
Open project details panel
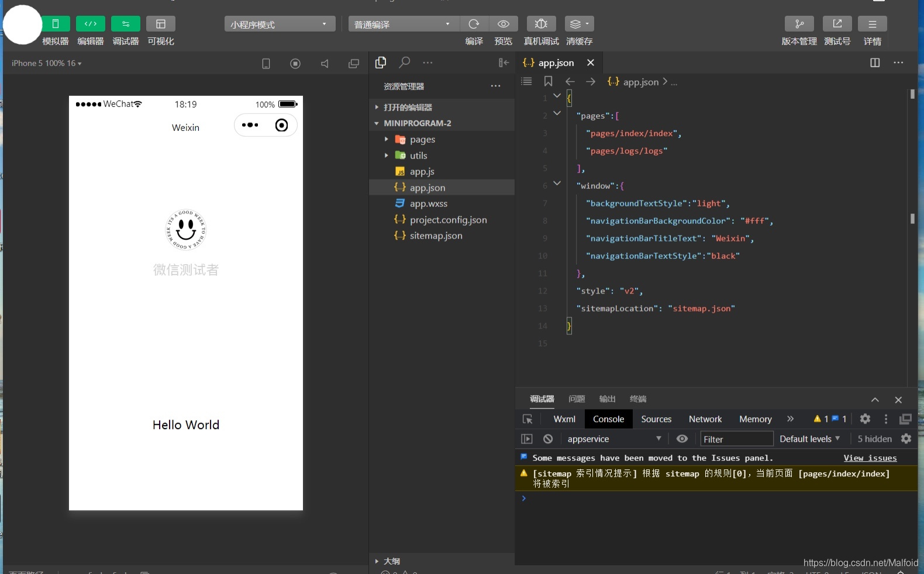pos(873,24)
